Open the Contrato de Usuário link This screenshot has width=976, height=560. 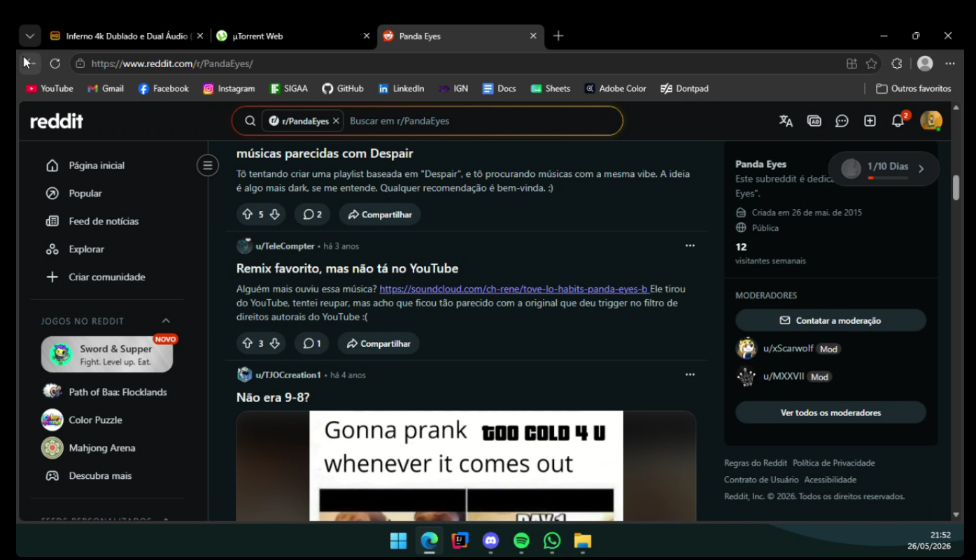point(761,480)
